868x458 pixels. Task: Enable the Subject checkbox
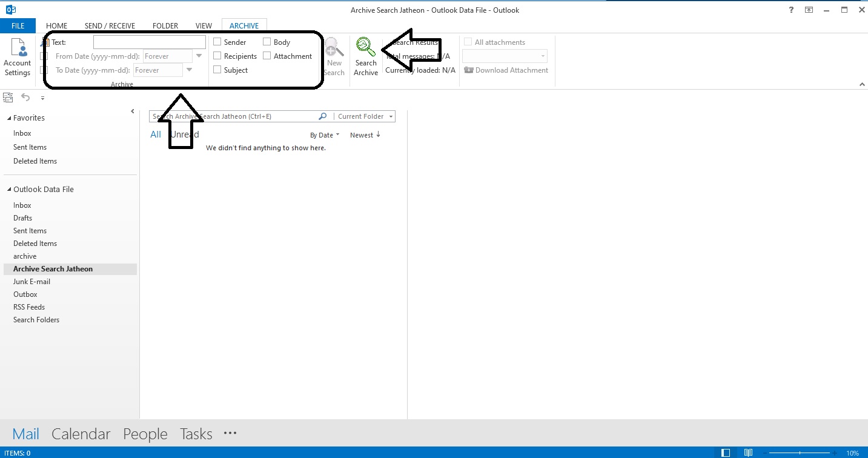coord(217,70)
